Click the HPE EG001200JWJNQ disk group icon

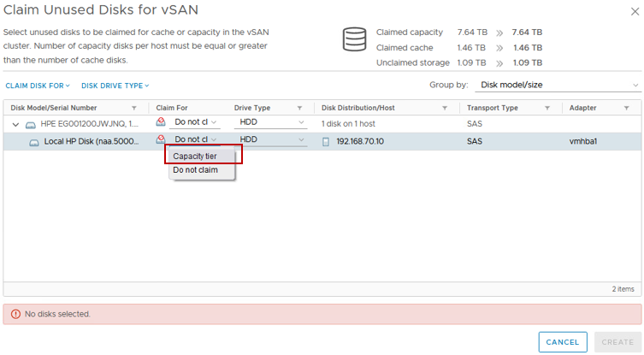tap(31, 125)
